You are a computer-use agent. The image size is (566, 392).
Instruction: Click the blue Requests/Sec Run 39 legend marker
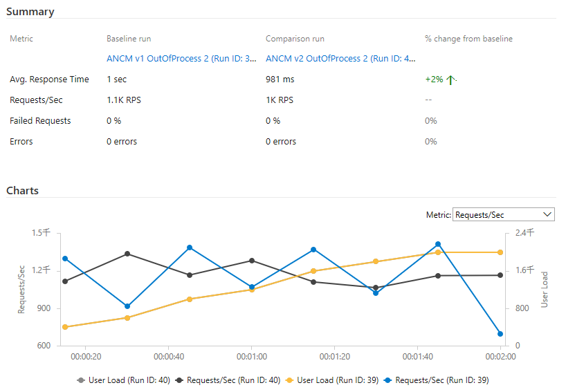387,380
